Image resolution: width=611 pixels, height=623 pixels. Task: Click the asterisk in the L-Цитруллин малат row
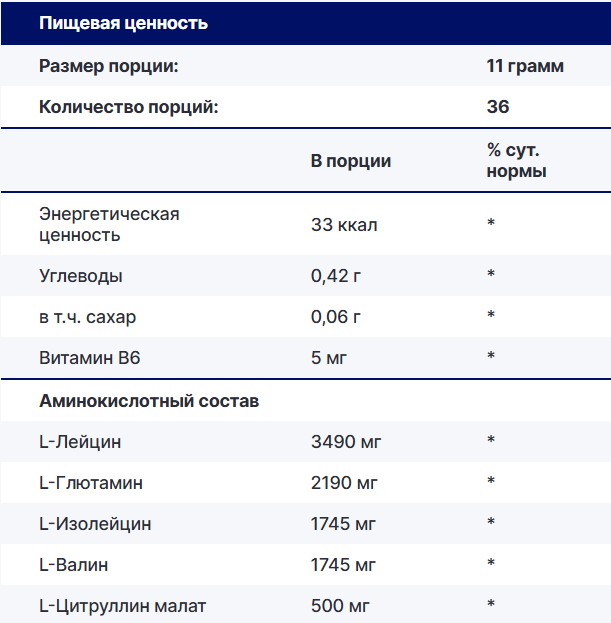pos(491,605)
